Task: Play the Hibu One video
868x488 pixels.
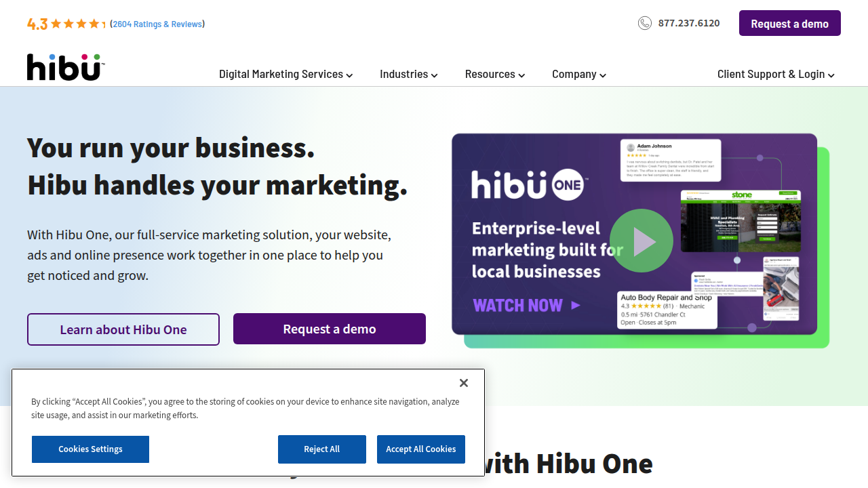Action: (x=641, y=241)
